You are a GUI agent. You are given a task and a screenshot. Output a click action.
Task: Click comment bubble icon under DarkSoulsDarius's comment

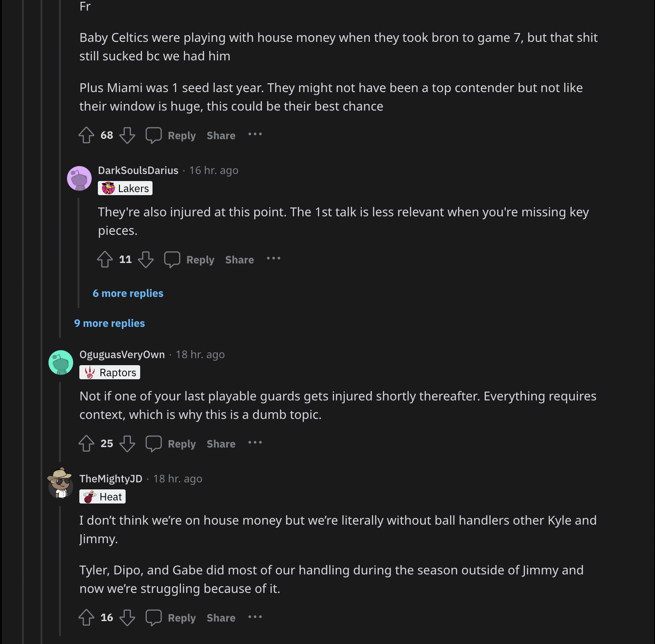click(x=172, y=259)
